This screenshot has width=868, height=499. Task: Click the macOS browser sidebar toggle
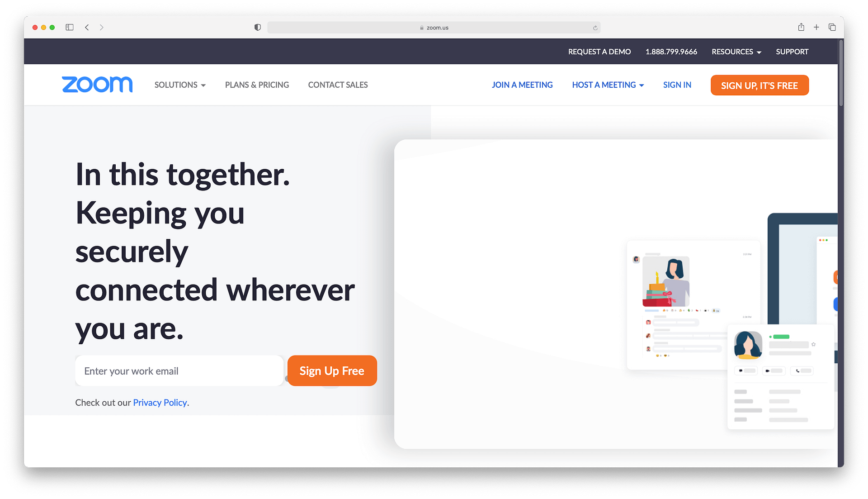[x=69, y=28]
